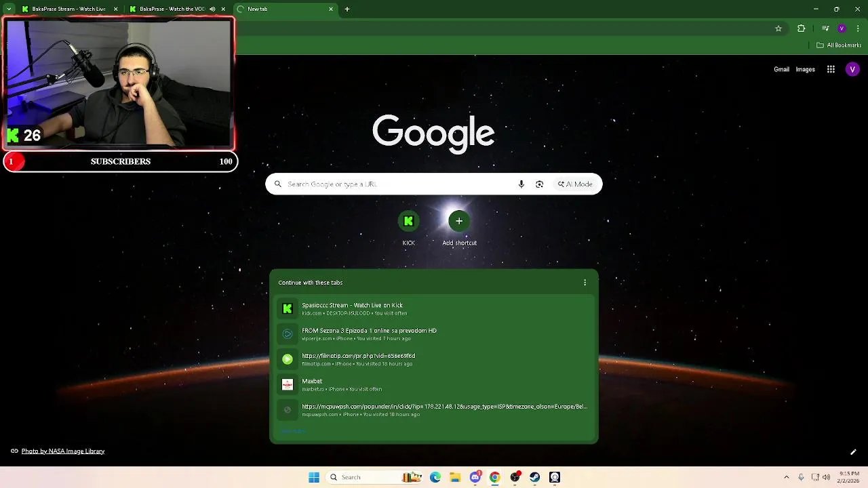Open network status tray icon

816,477
